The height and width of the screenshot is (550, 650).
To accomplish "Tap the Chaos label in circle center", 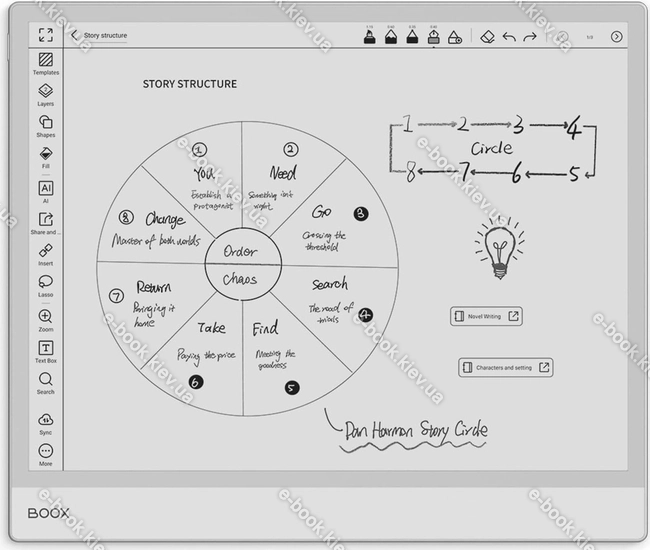I will click(240, 279).
